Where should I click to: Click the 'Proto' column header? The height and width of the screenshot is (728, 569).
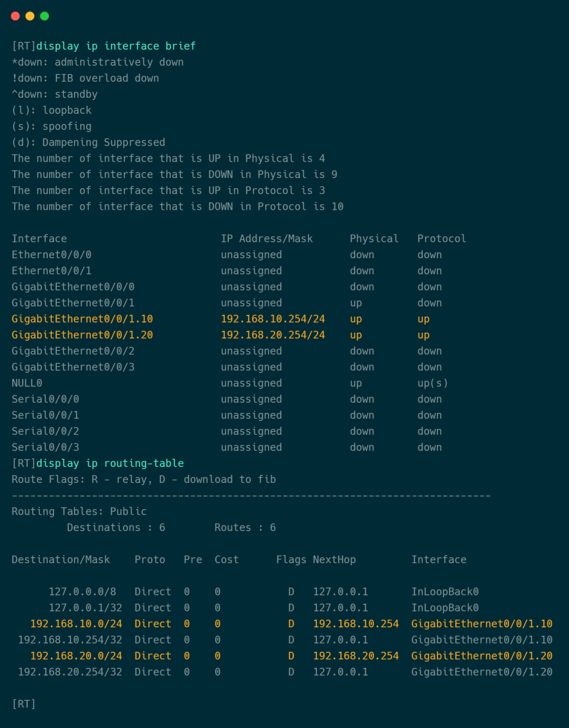(150, 560)
